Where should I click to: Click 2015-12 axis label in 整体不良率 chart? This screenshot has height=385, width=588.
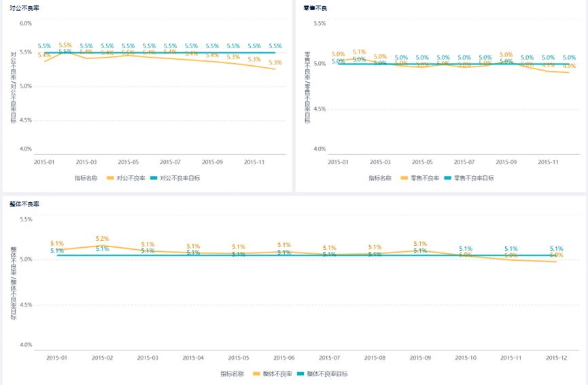tap(556, 357)
